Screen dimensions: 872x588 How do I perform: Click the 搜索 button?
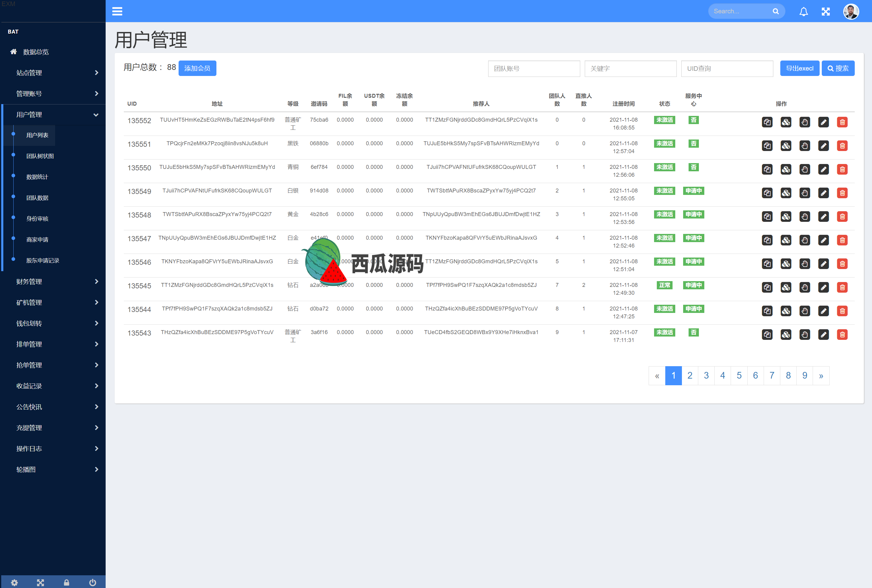(x=838, y=68)
